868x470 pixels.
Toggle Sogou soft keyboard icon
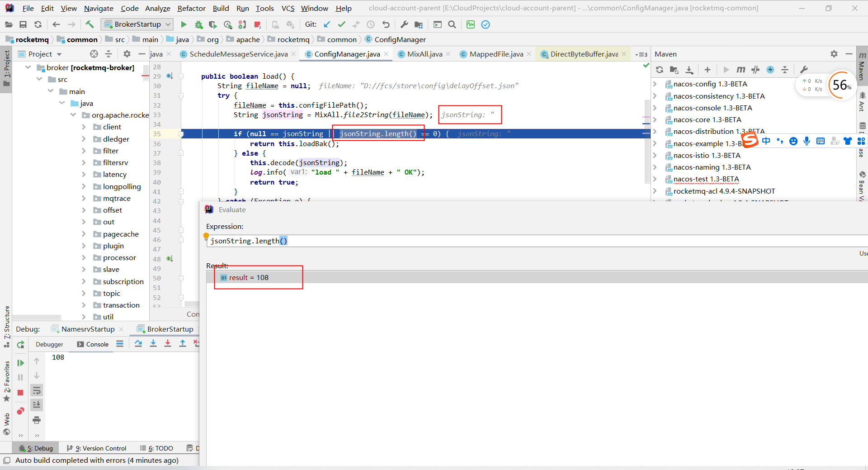[821, 141]
